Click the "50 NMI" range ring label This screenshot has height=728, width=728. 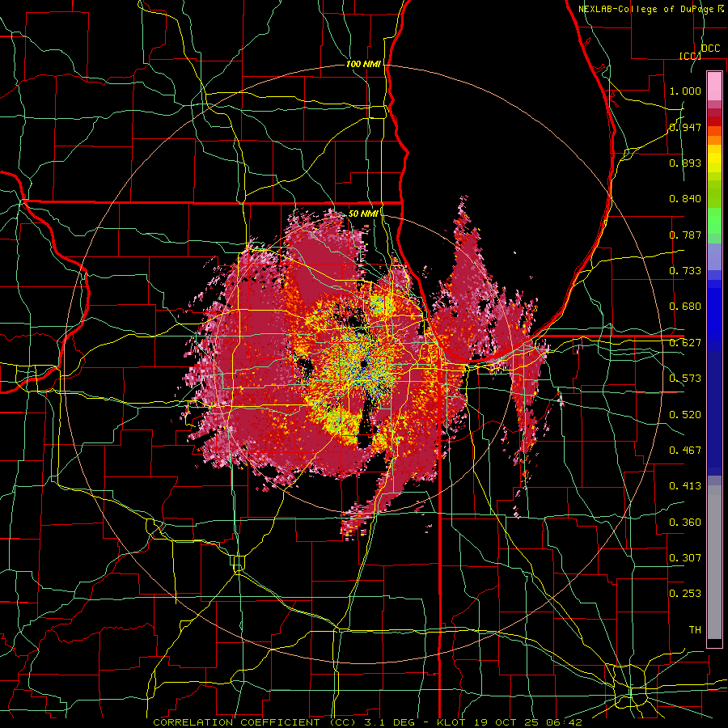tap(363, 214)
